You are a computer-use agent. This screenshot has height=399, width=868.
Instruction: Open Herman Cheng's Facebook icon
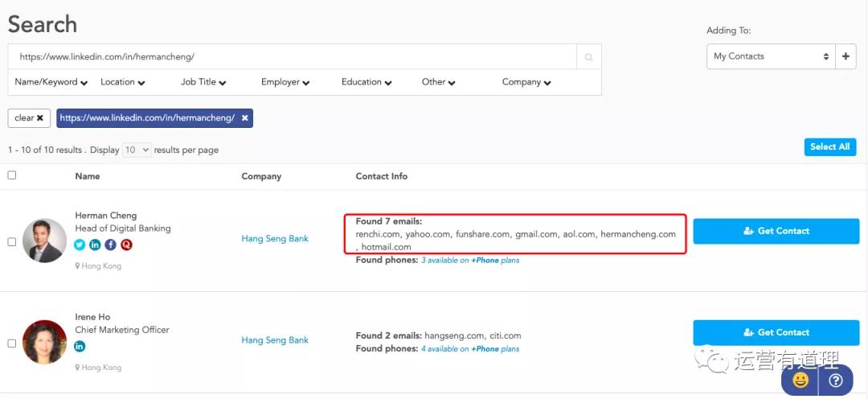point(110,245)
